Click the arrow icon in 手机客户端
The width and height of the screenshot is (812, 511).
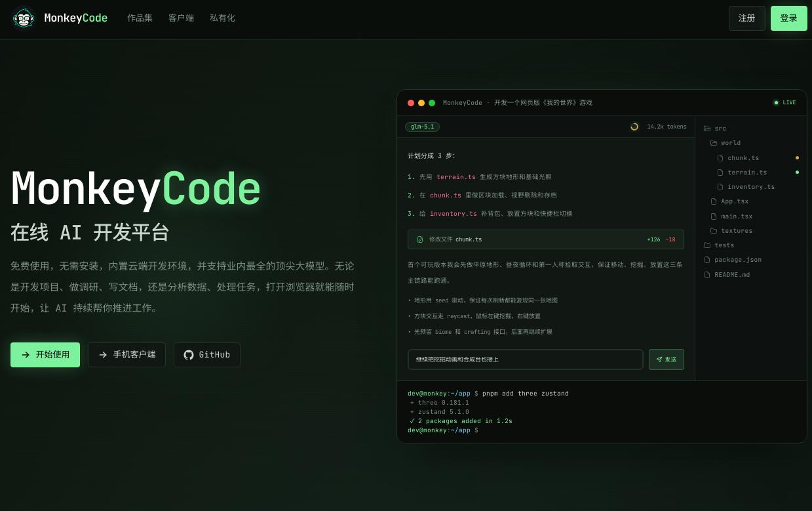[103, 355]
